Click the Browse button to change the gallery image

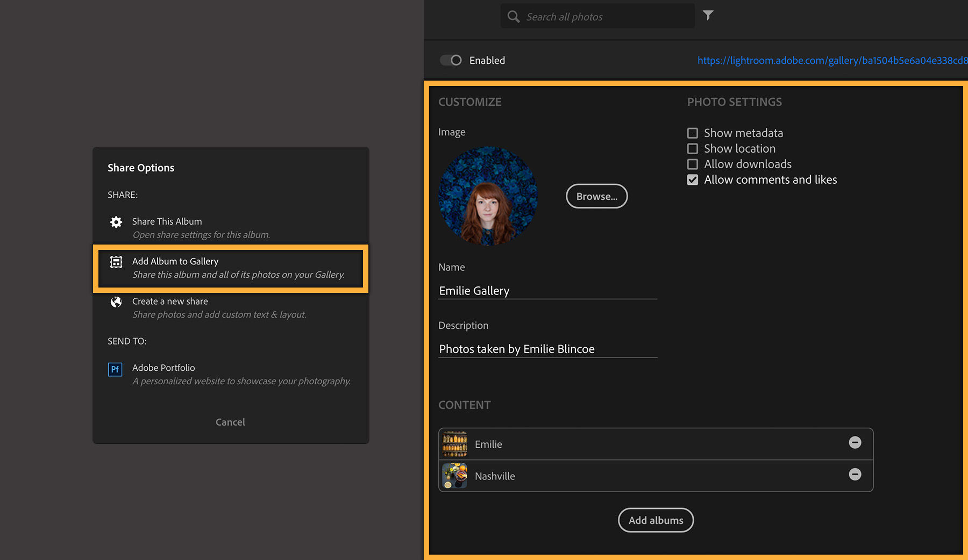(x=596, y=196)
